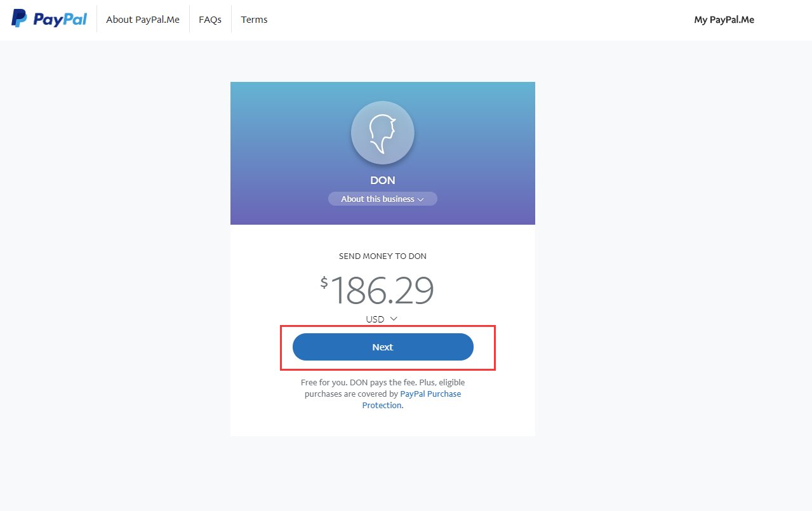Image resolution: width=812 pixels, height=511 pixels.
Task: Click the PayPal wordmark text in header
Action: pyautogui.click(x=60, y=19)
